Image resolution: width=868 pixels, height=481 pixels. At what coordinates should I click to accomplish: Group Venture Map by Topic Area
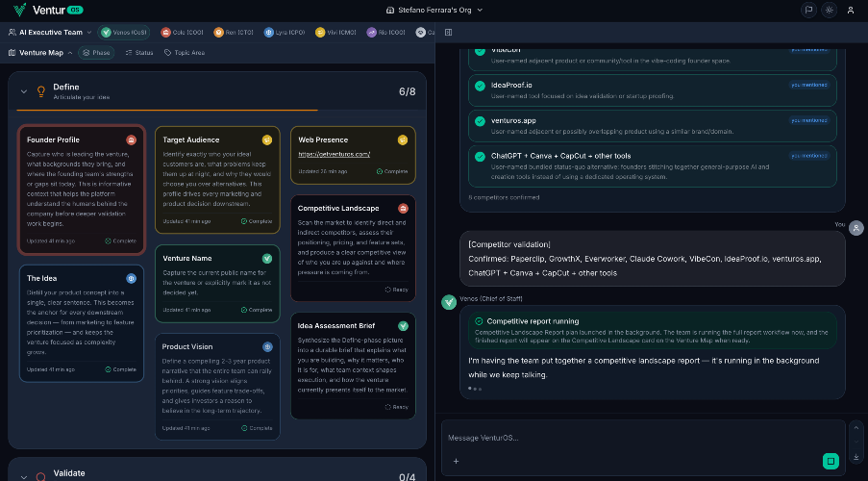point(185,53)
